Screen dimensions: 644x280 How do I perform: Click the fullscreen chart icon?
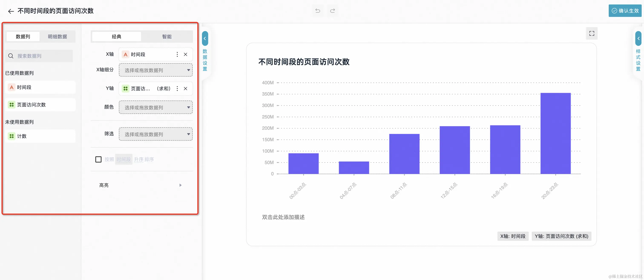tap(591, 34)
